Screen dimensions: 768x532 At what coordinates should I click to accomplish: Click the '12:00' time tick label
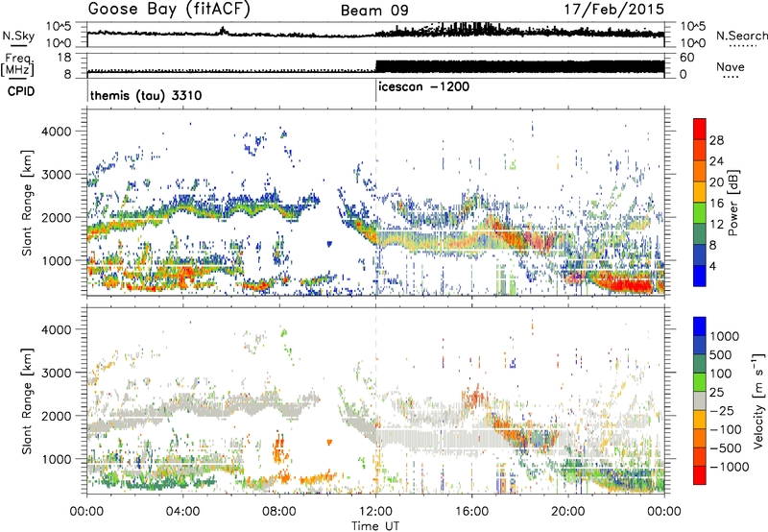pyautogui.click(x=375, y=512)
